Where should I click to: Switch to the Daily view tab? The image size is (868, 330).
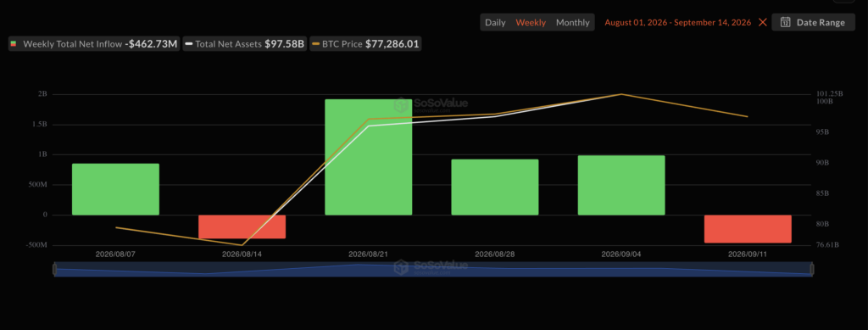495,23
